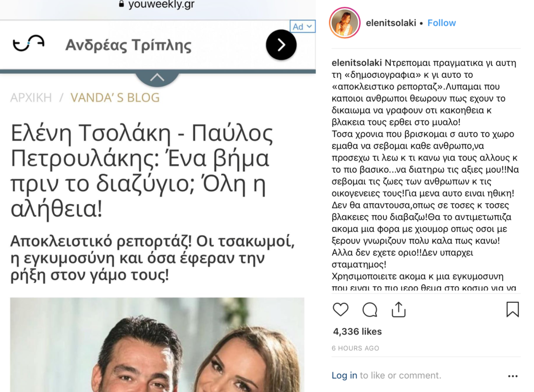This screenshot has width=534, height=392.
Task: Open the Ad options dropdown
Action: tap(302, 27)
